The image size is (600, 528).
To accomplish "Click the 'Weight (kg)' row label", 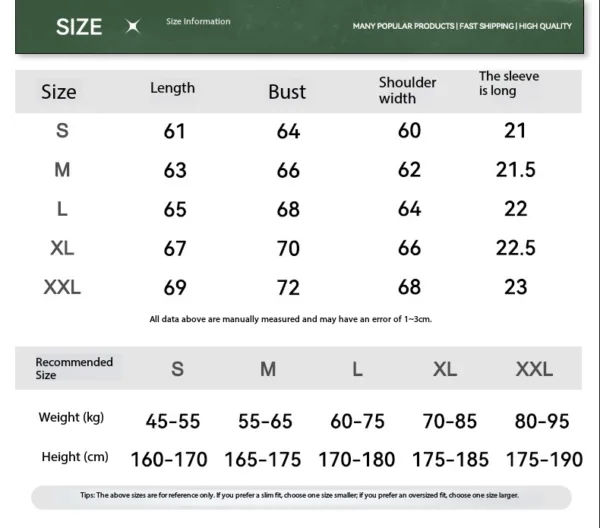I will coord(71,417).
